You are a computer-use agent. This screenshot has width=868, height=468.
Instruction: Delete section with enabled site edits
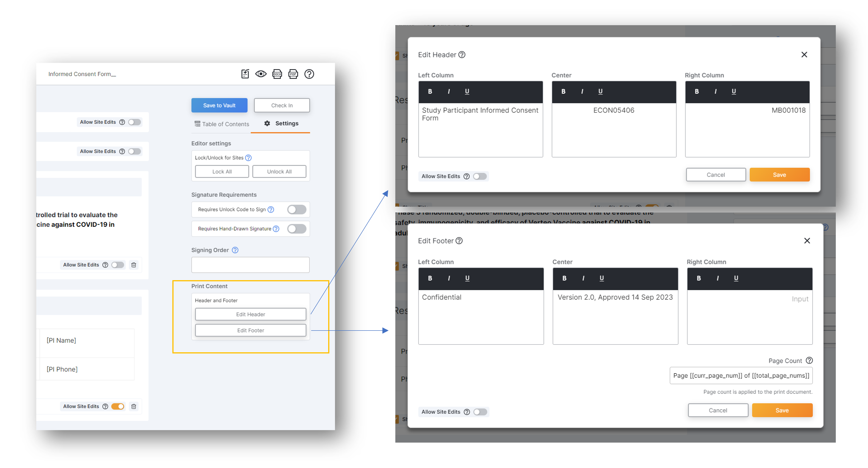tap(134, 406)
